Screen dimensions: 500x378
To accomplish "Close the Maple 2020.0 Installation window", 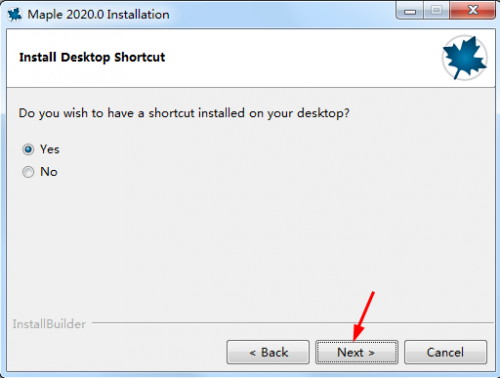I will point(472,11).
